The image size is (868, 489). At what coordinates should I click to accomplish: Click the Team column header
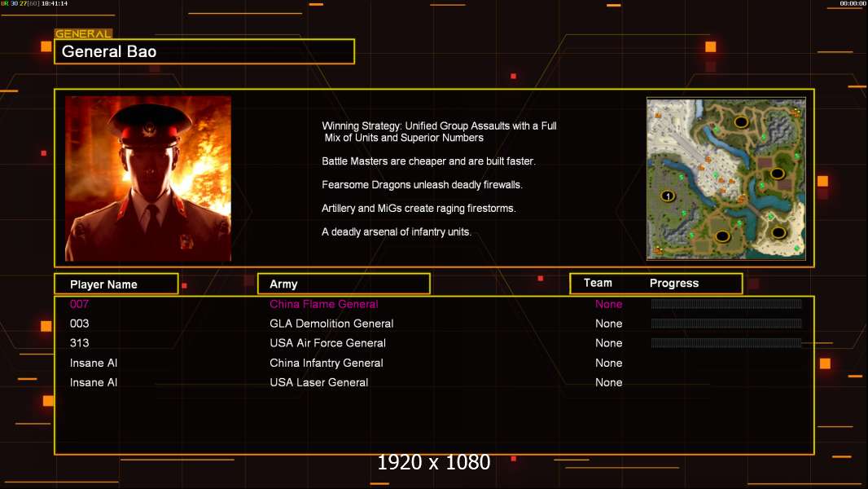pos(598,283)
